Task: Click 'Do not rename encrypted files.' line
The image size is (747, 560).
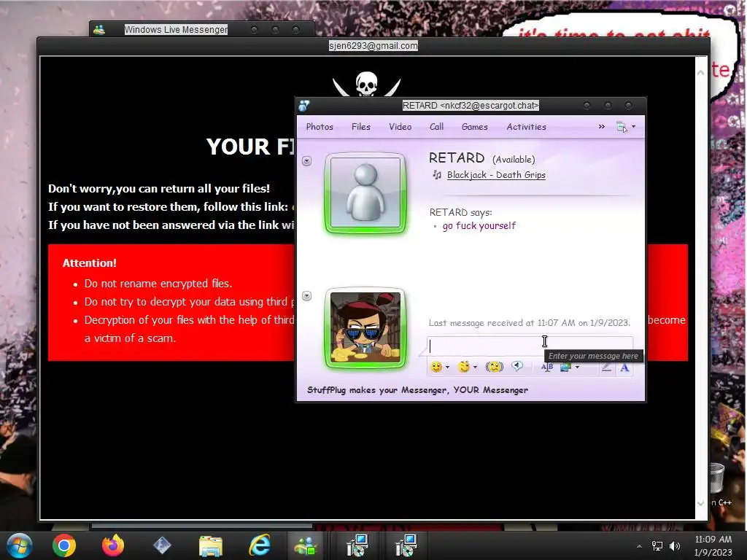Action: coord(158,284)
